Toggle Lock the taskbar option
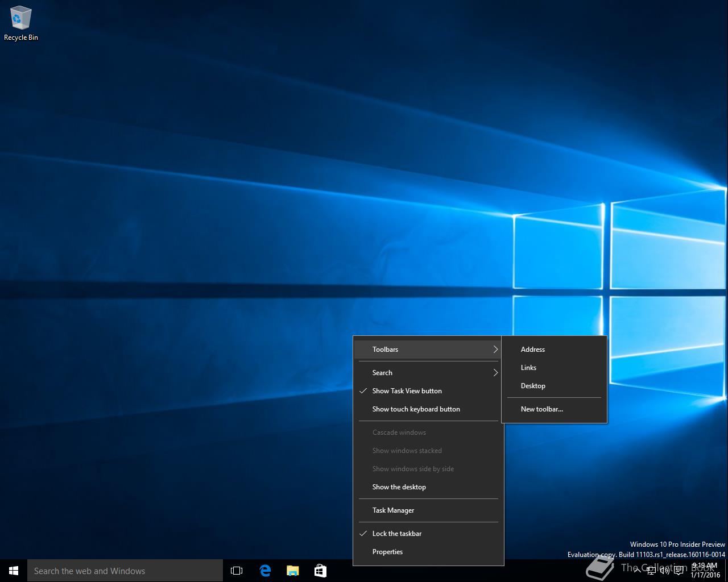 coord(397,534)
